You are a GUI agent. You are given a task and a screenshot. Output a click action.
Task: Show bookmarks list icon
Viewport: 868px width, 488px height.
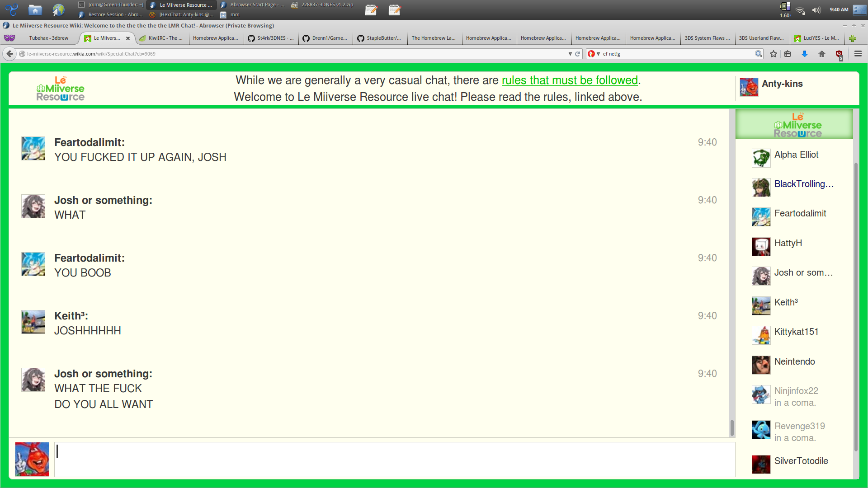[788, 54]
